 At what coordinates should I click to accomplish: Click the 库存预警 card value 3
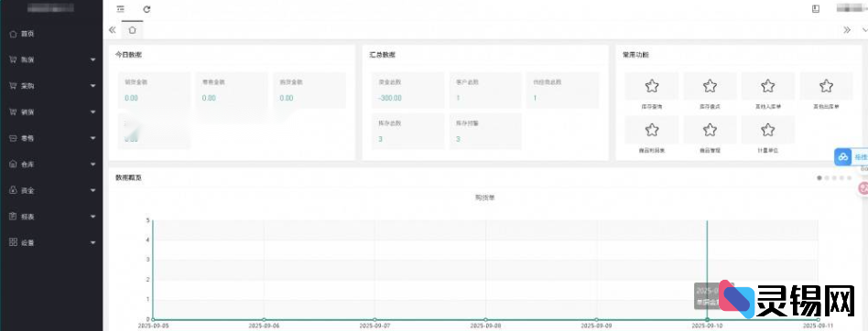pyautogui.click(x=458, y=139)
